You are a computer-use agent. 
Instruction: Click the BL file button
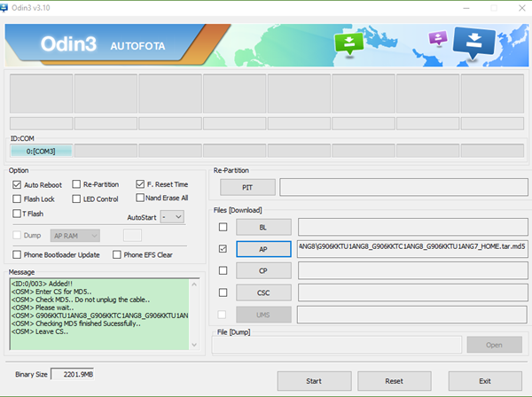click(x=263, y=227)
